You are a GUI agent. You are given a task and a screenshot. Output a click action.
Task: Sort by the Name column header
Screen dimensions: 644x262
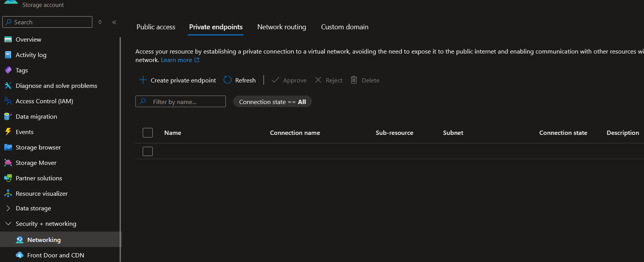pos(173,133)
